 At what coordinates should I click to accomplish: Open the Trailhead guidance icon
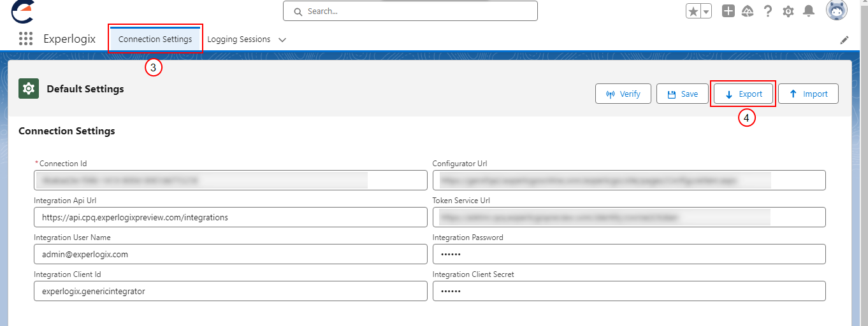pos(748,11)
